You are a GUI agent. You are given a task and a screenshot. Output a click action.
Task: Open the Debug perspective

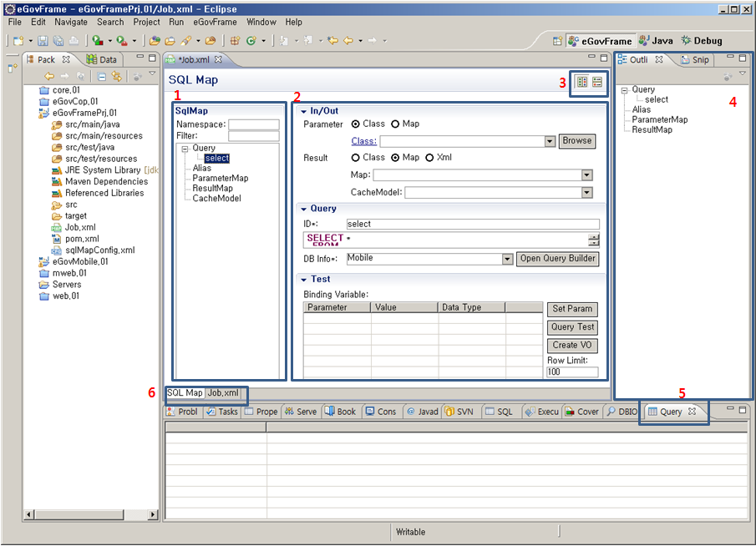[701, 40]
